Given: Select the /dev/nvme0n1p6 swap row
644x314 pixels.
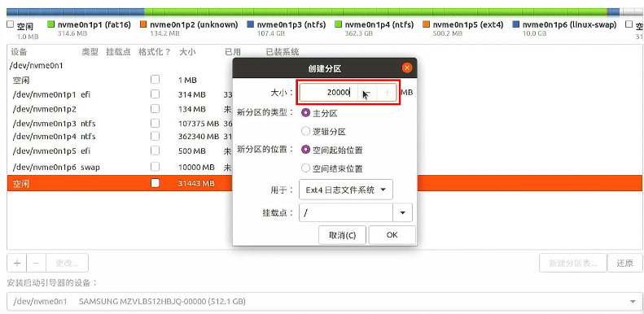Looking at the screenshot, I should tap(120, 167).
